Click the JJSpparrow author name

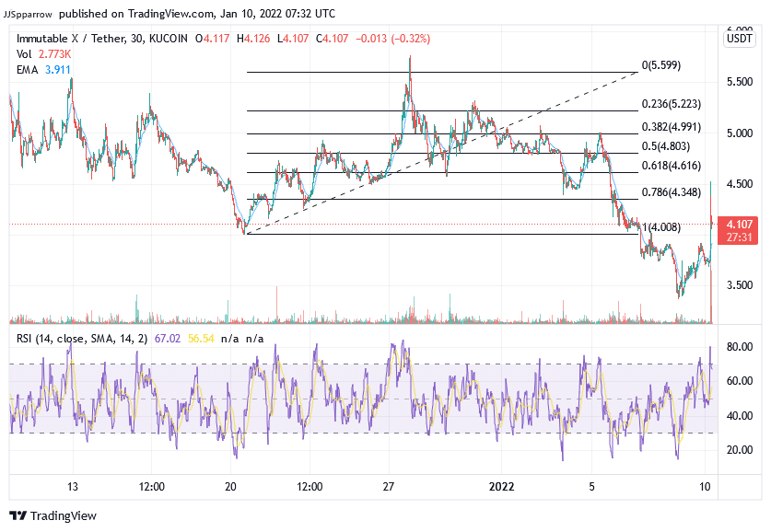click(28, 14)
